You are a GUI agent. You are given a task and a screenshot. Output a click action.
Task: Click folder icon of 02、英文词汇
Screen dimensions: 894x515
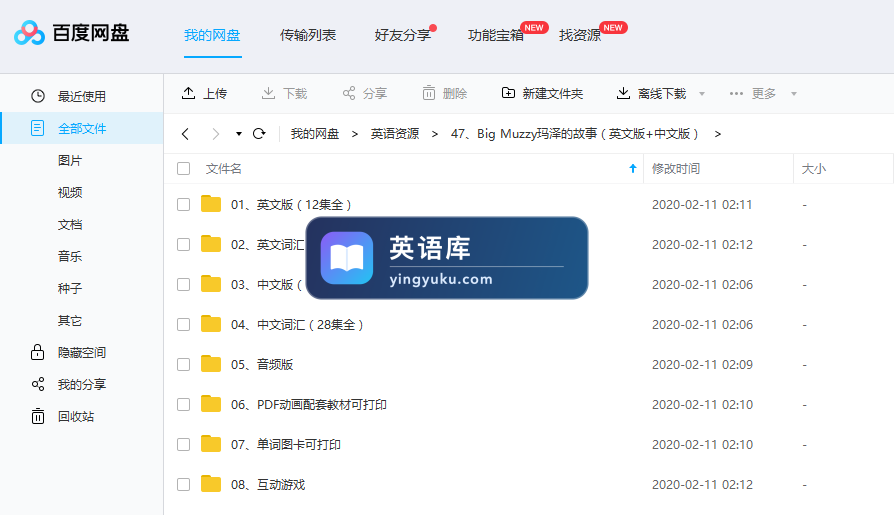point(211,244)
